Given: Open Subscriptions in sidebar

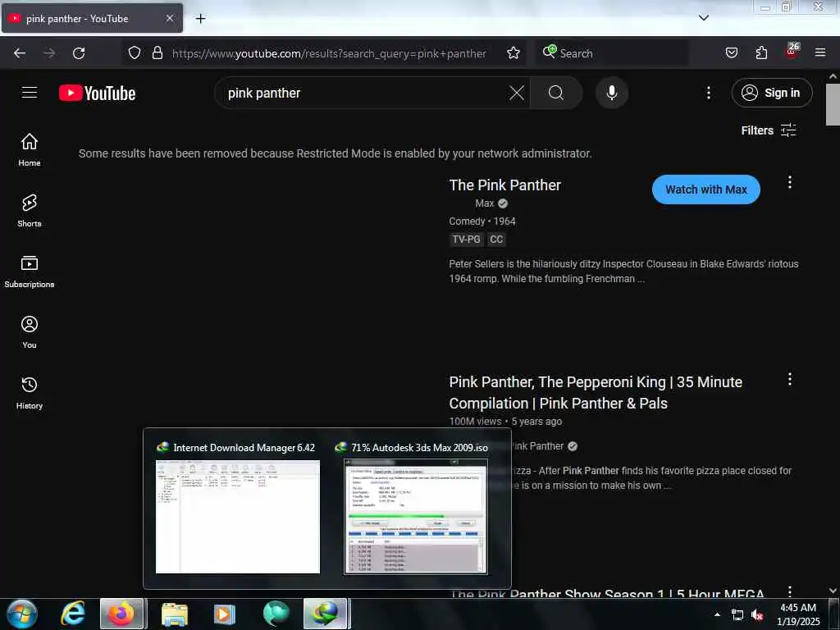Looking at the screenshot, I should pos(30,272).
